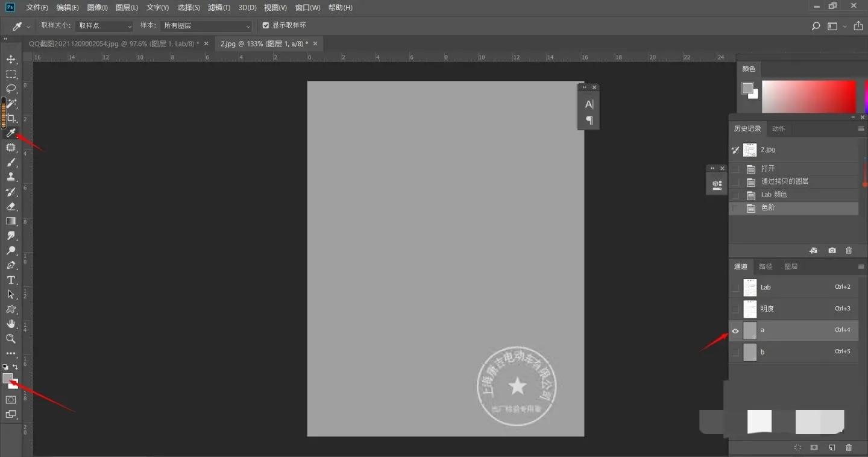Toggle Quick Mask mode
Image resolution: width=868 pixels, height=457 pixels.
pos(11,400)
